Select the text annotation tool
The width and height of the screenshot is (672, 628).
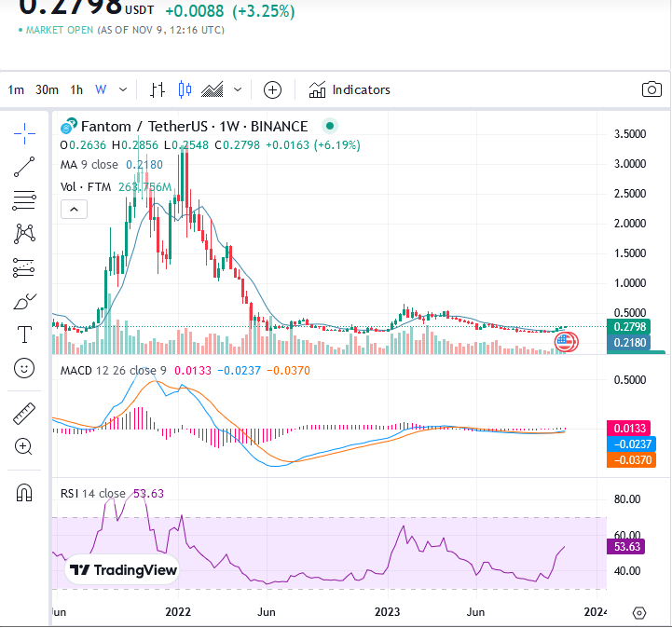pyautogui.click(x=24, y=334)
